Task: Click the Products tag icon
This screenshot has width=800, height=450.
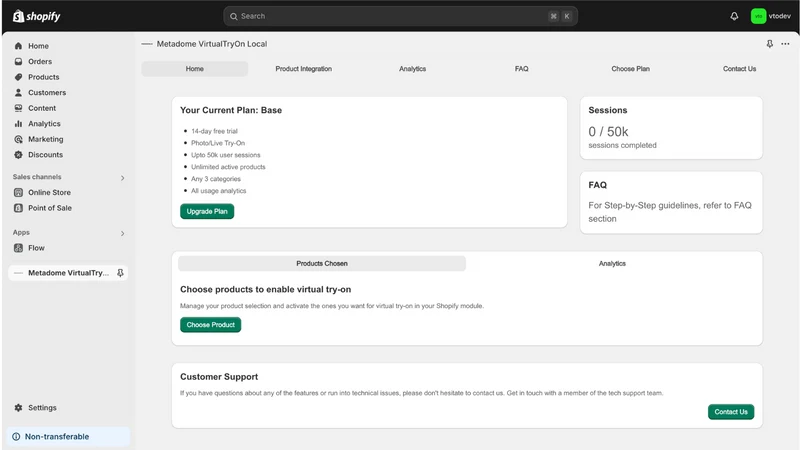Action: [x=18, y=77]
